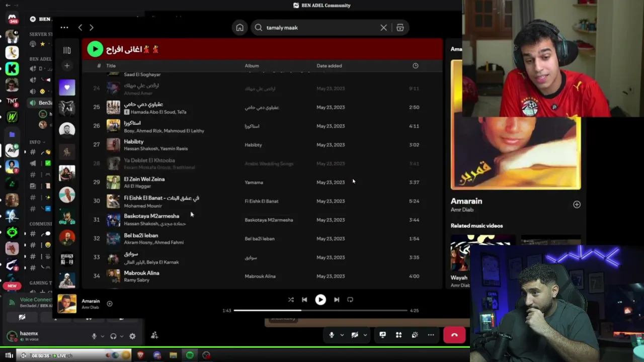Expand input device options in user panel
The width and height of the screenshot is (644, 362).
click(102, 336)
